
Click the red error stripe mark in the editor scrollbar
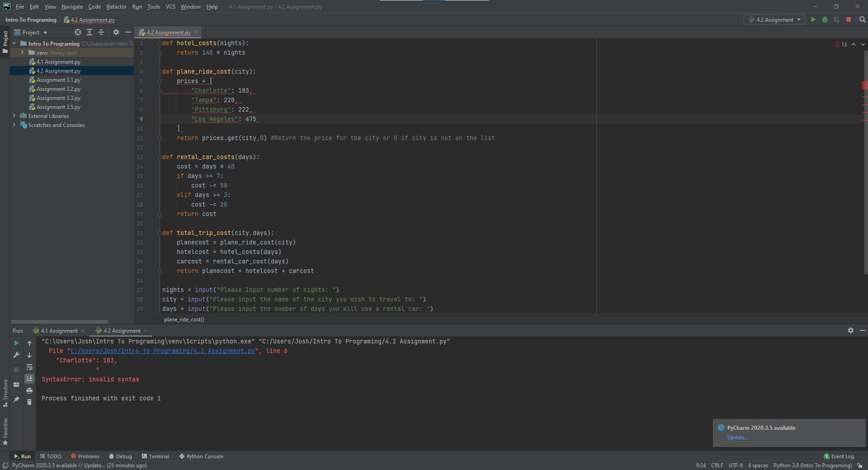click(x=864, y=85)
